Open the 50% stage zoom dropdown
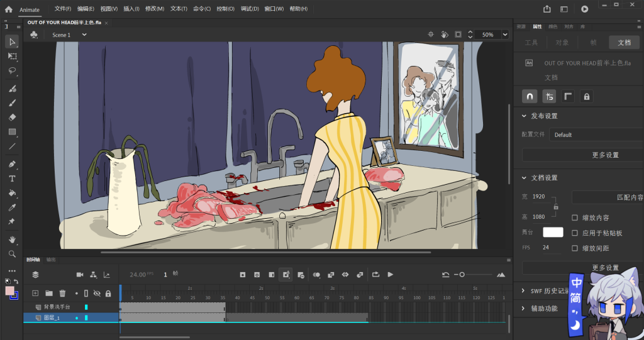Viewport: 644px width, 340px height. [505, 35]
